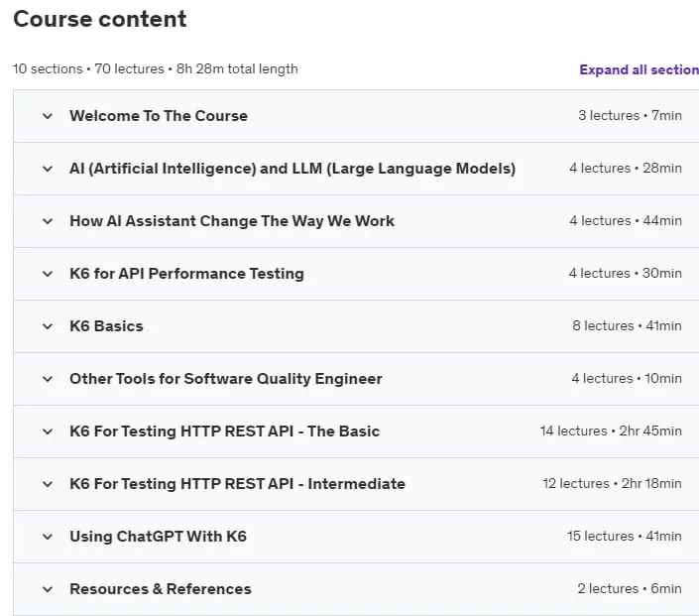The height and width of the screenshot is (616, 699).
Task: Expand chevron for K6 for API Performance Testing
Action: (x=48, y=275)
